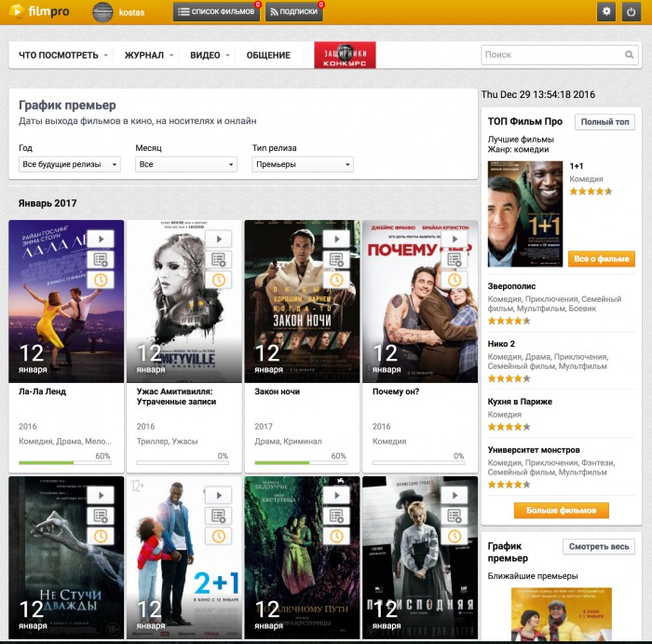Open the Зверополис link
Image resolution: width=652 pixels, height=644 pixels.
point(511,286)
